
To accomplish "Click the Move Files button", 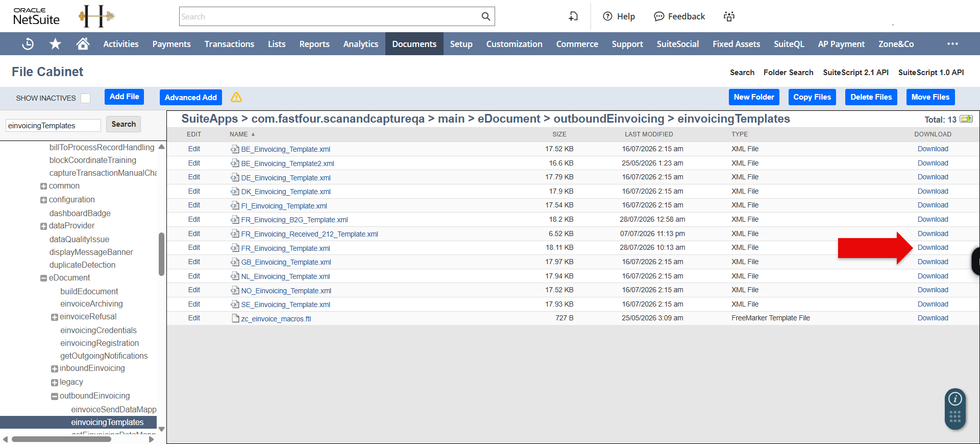I will [x=930, y=97].
